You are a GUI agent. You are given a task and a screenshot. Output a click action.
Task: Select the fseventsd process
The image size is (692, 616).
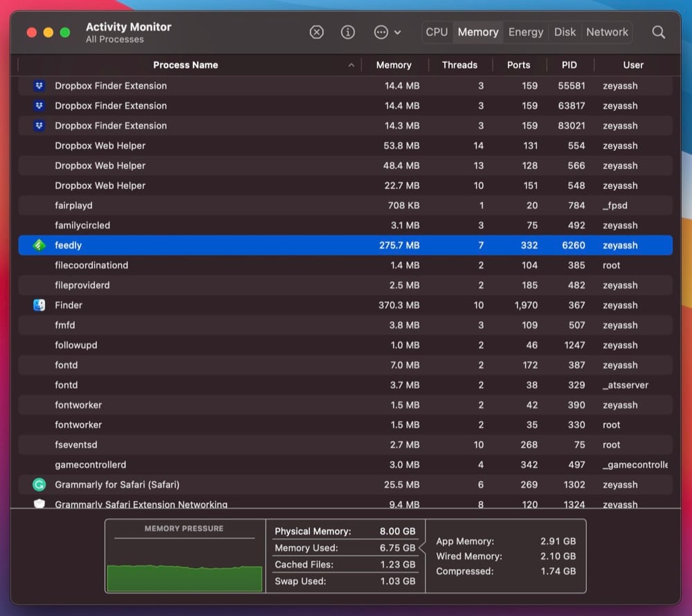tap(345, 445)
